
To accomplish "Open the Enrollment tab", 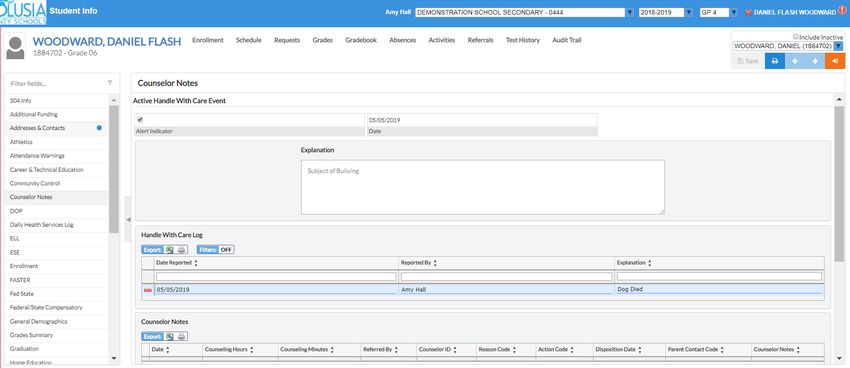I will pos(208,40).
